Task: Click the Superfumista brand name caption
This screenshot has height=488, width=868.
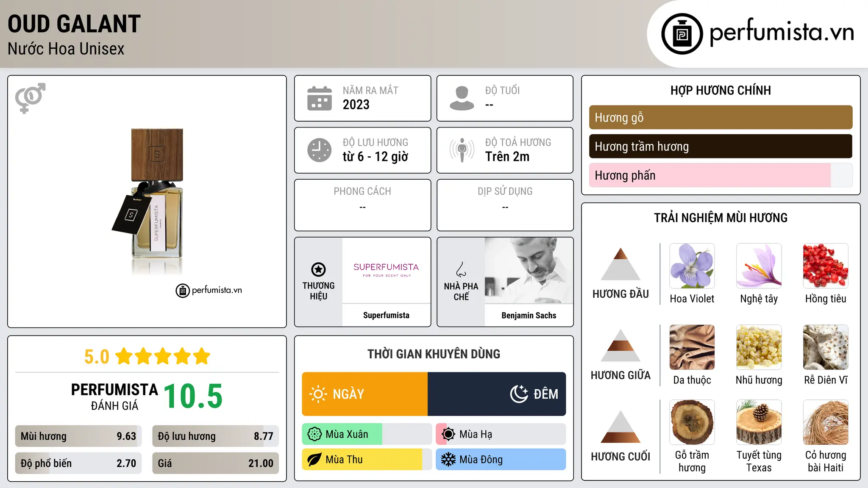Action: tap(386, 315)
